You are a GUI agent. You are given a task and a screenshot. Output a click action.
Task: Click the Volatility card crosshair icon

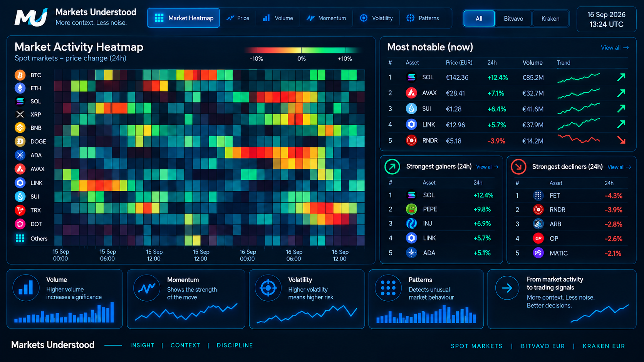coord(268,288)
